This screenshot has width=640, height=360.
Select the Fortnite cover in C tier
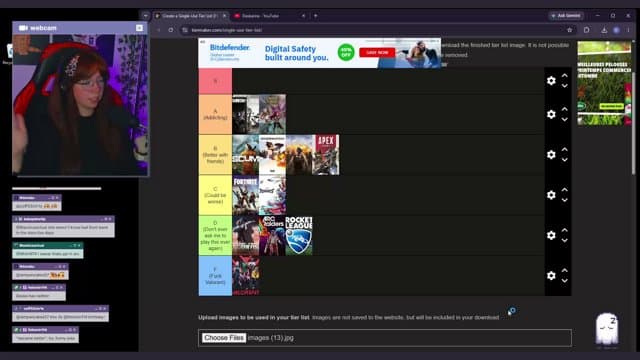pos(246,195)
